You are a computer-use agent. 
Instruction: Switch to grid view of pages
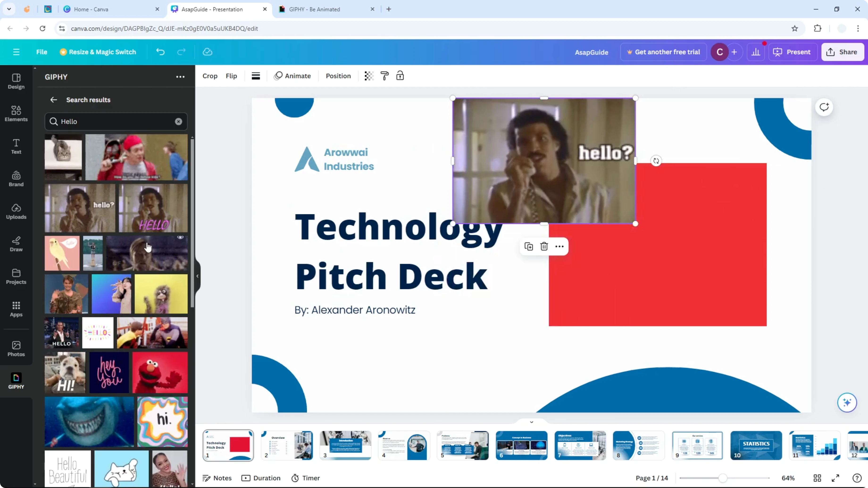point(817,478)
